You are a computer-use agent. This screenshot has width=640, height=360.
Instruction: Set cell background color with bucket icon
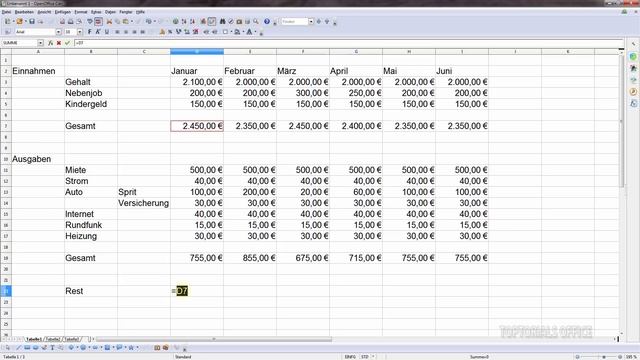237,32
